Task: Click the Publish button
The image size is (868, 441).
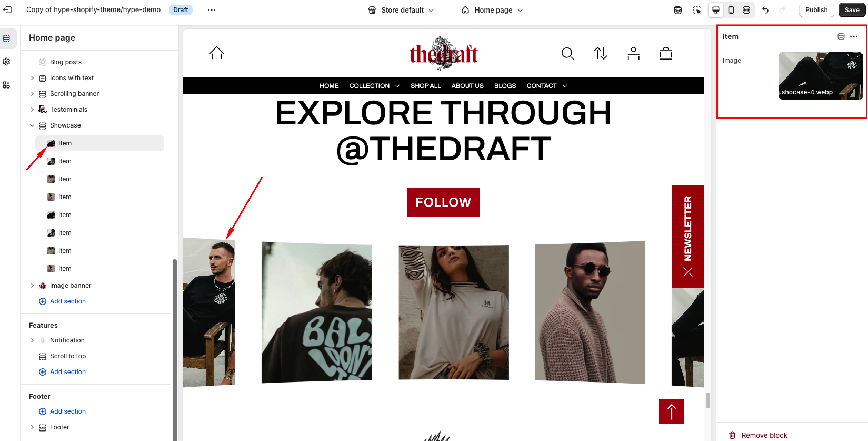Action: 816,10
